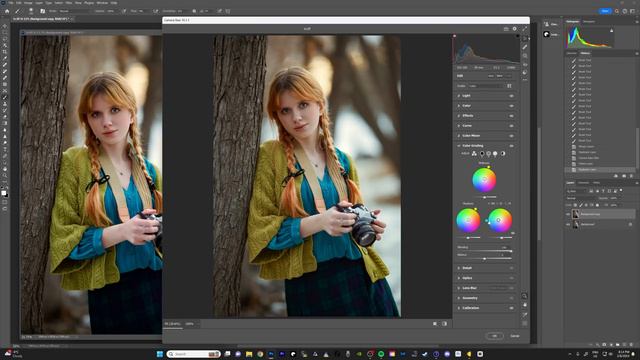
Task: Select the Hand tool in Camera Raw
Action: (524, 305)
